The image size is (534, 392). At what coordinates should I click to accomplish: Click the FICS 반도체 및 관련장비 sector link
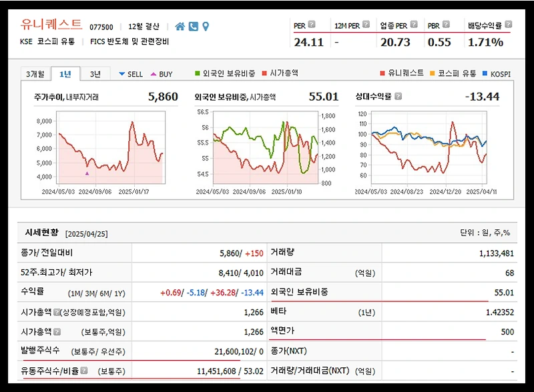129,42
